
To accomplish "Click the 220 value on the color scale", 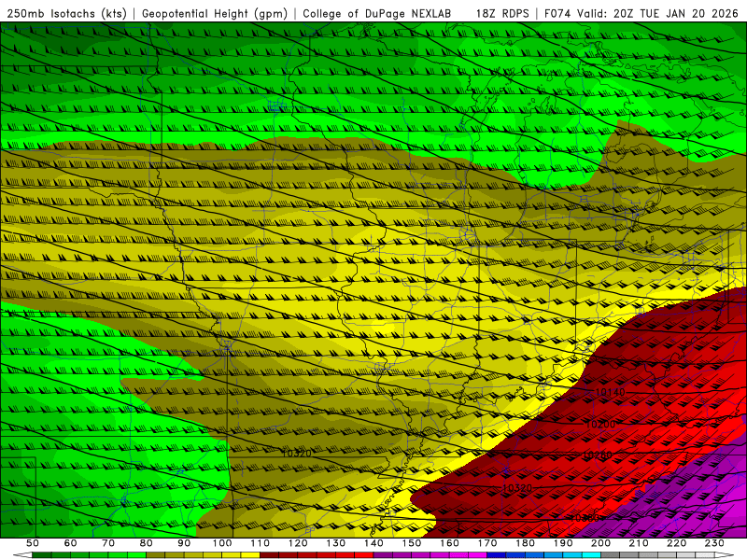I will click(x=678, y=543).
